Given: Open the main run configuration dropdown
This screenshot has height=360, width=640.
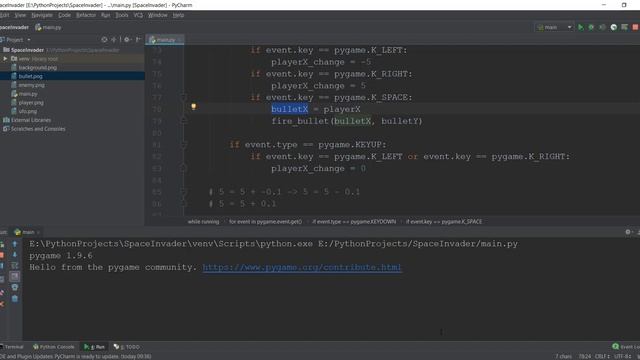Looking at the screenshot, I should (x=555, y=27).
